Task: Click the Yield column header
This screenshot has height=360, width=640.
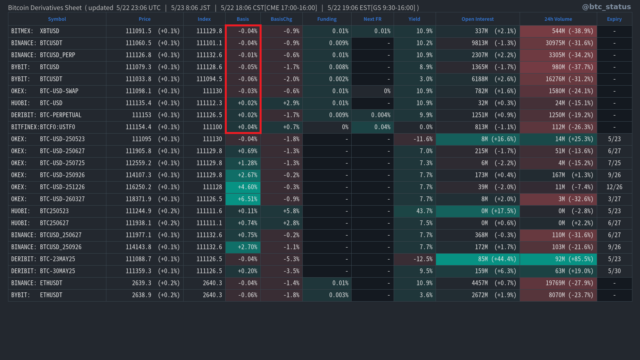Action: coord(414,19)
